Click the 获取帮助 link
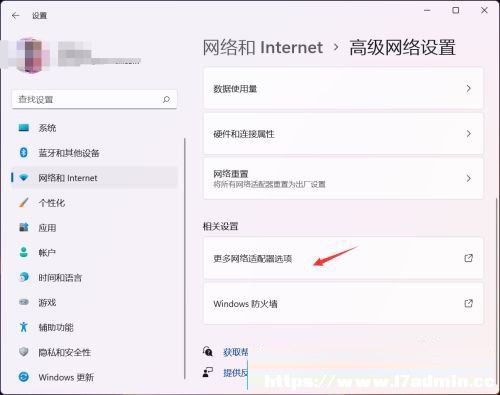 pos(236,352)
